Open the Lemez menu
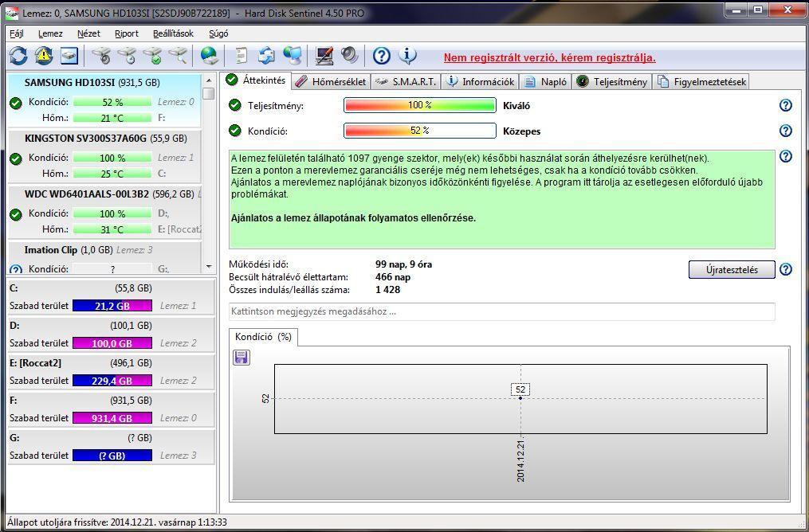 50,33
